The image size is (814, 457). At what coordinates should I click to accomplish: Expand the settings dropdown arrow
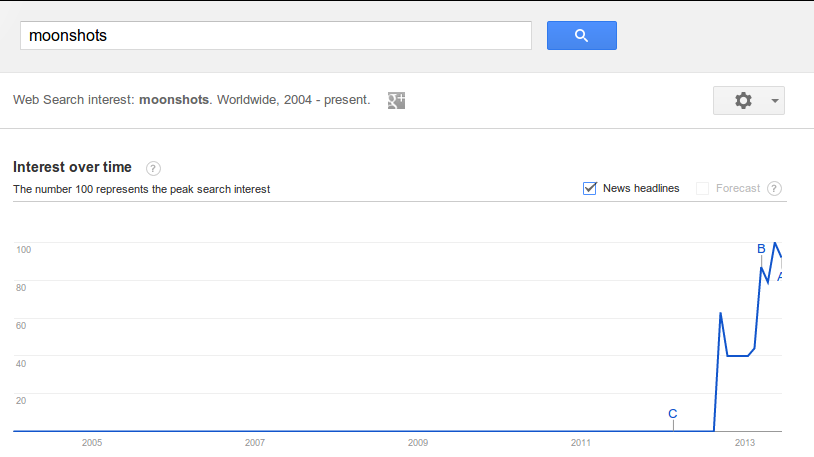(775, 101)
